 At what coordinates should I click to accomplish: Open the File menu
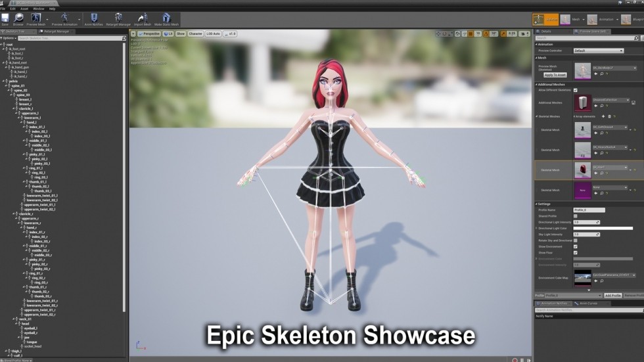3,9
